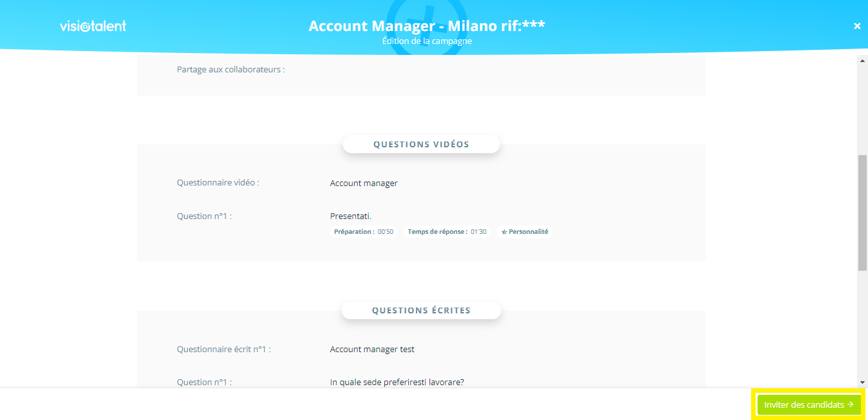This screenshot has width=868, height=420.
Task: Click the scrollbar up arrow
Action: pos(862,60)
